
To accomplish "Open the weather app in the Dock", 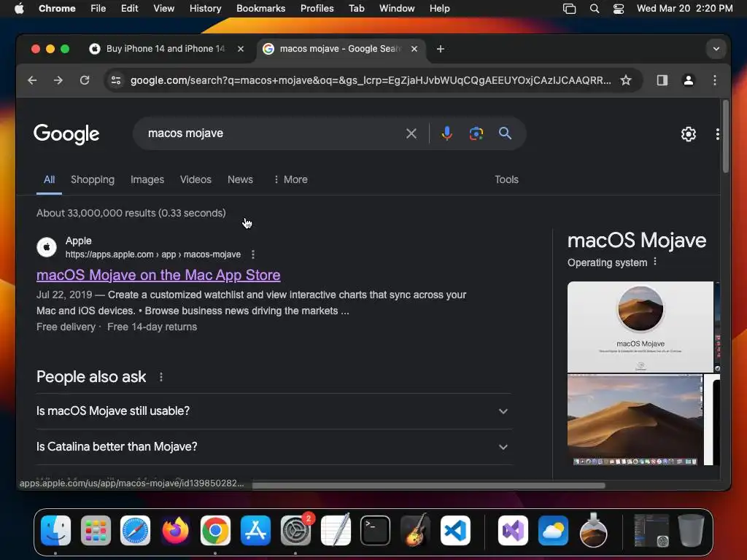I will point(553,531).
